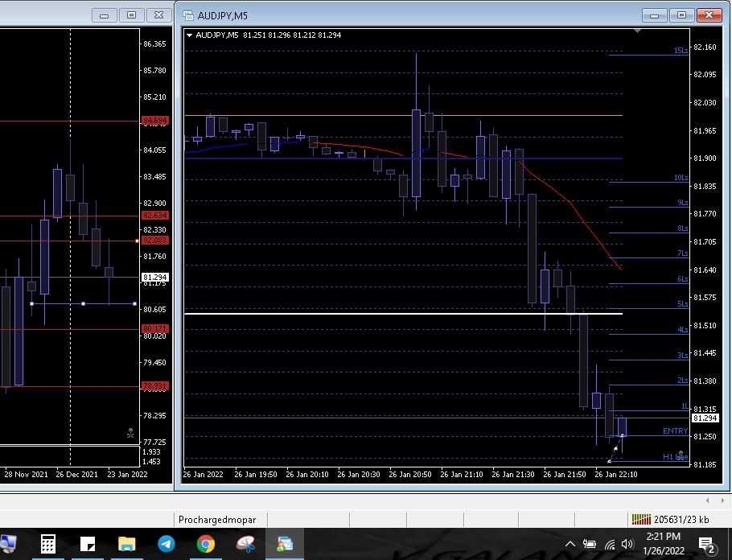Open File Explorer from the taskbar

126,544
